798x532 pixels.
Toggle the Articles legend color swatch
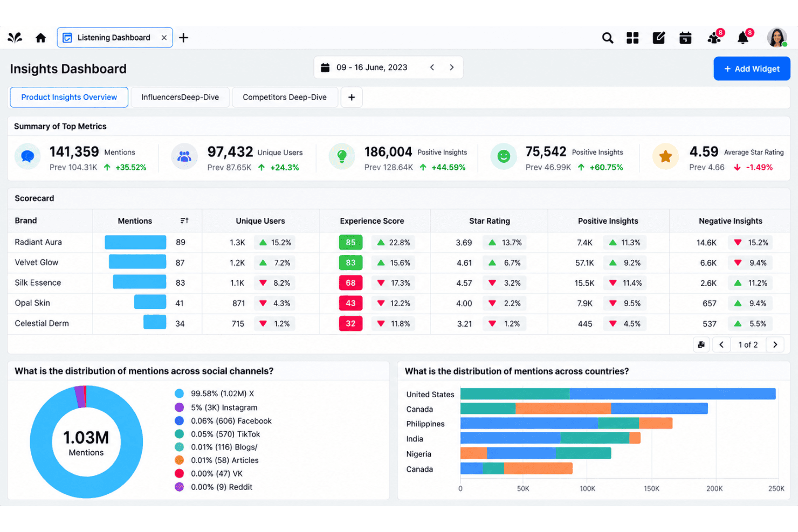tap(180, 460)
